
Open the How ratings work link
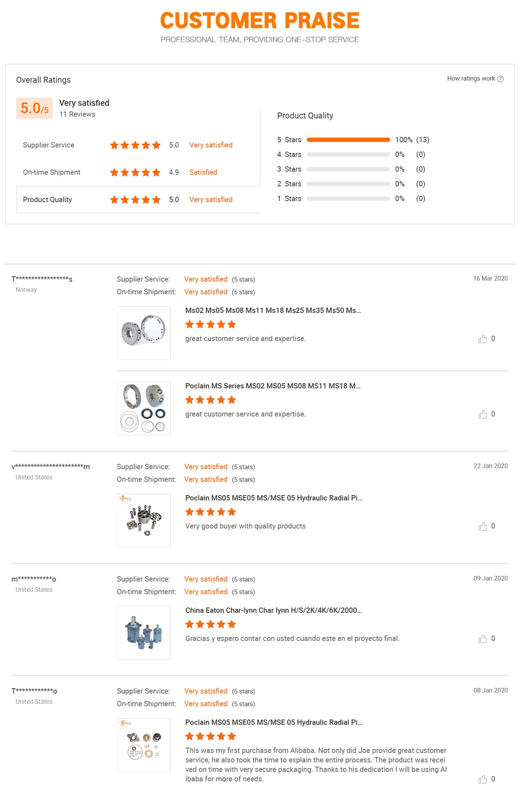(x=471, y=79)
